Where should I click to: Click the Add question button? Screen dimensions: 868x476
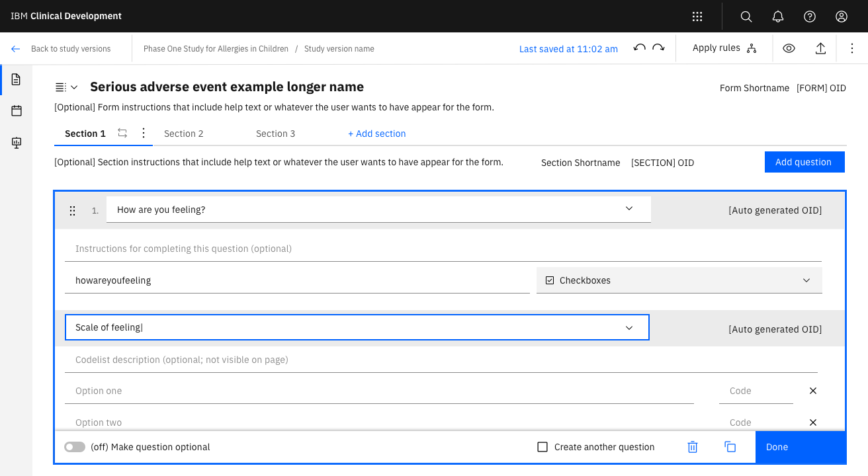coord(804,162)
